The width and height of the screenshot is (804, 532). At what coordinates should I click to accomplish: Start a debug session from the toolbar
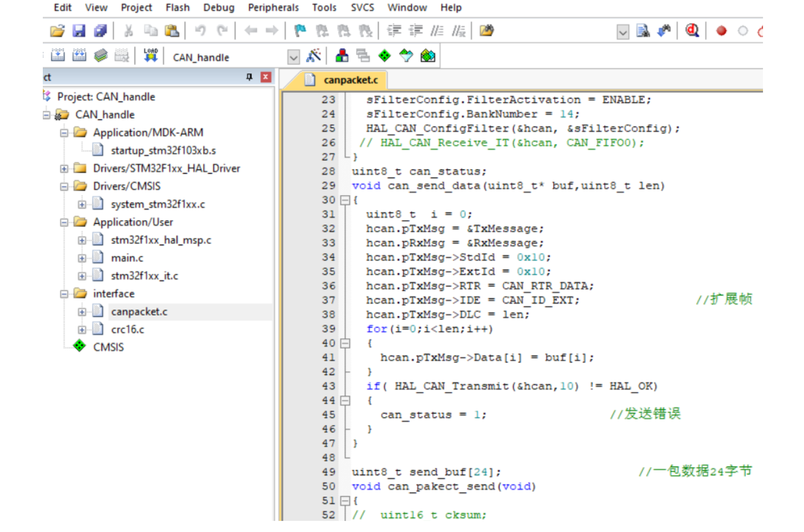692,31
